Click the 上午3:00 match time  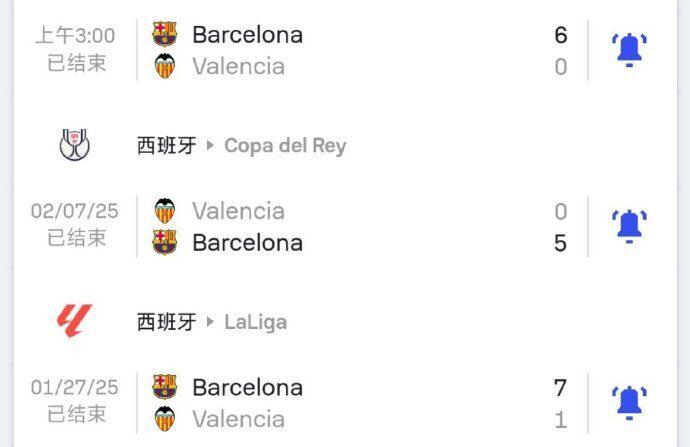pos(75,35)
